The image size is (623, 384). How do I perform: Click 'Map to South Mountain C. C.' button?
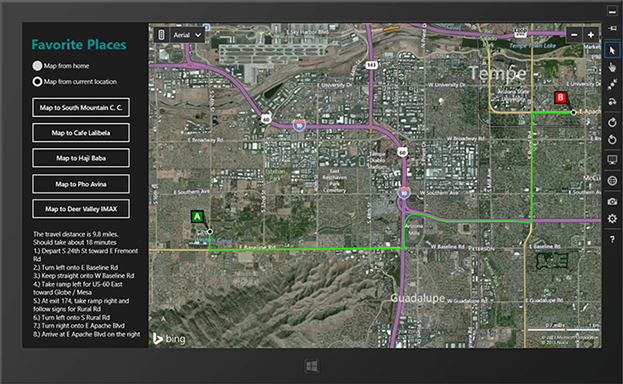(x=81, y=107)
